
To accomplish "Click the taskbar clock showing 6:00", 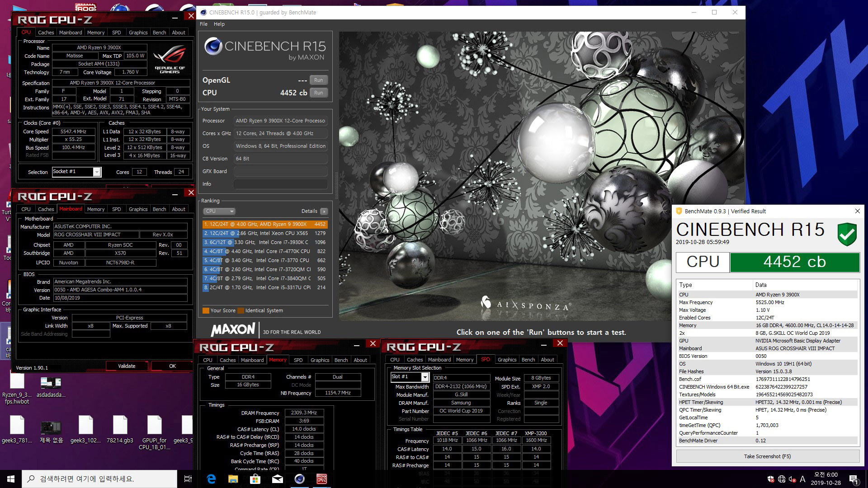I will click(826, 479).
